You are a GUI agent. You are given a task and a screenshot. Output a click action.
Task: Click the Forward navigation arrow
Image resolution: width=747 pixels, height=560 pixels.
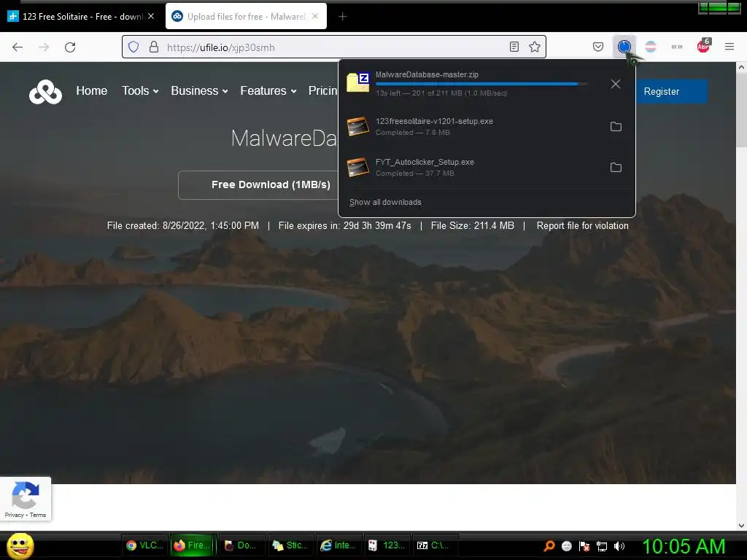pyautogui.click(x=44, y=47)
